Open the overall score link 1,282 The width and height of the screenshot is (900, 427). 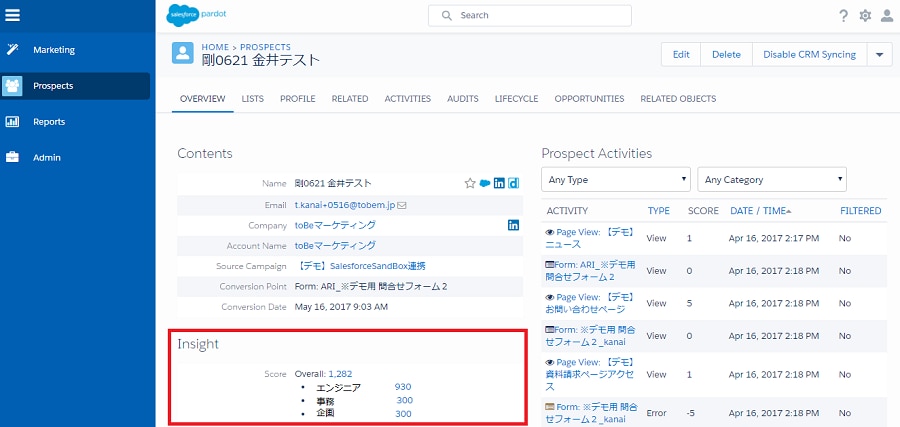pyautogui.click(x=340, y=374)
